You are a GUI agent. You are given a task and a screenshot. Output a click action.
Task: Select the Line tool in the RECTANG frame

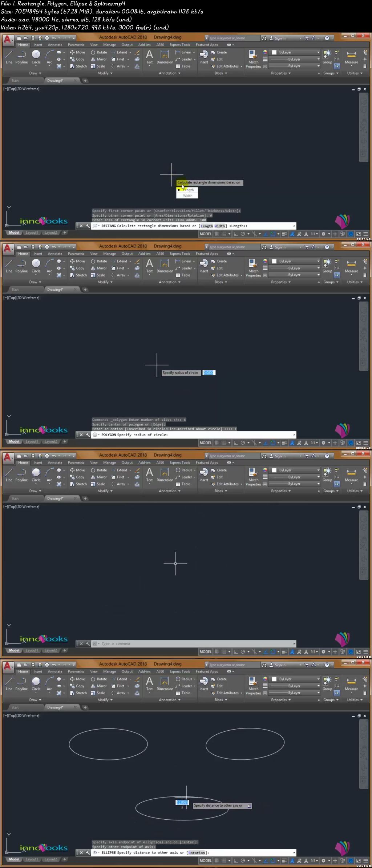coord(9,57)
